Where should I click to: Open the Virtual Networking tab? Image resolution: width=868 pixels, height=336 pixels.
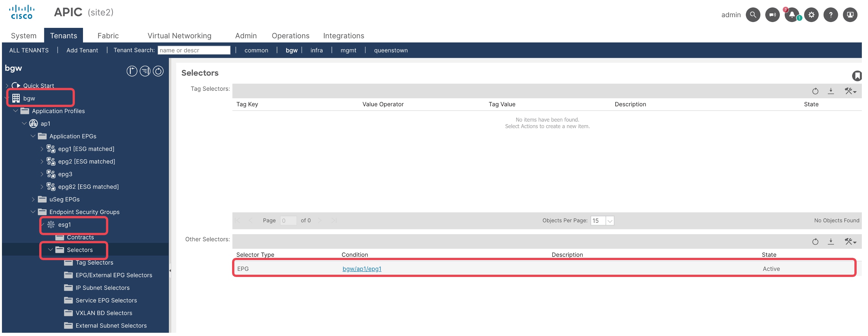179,36
